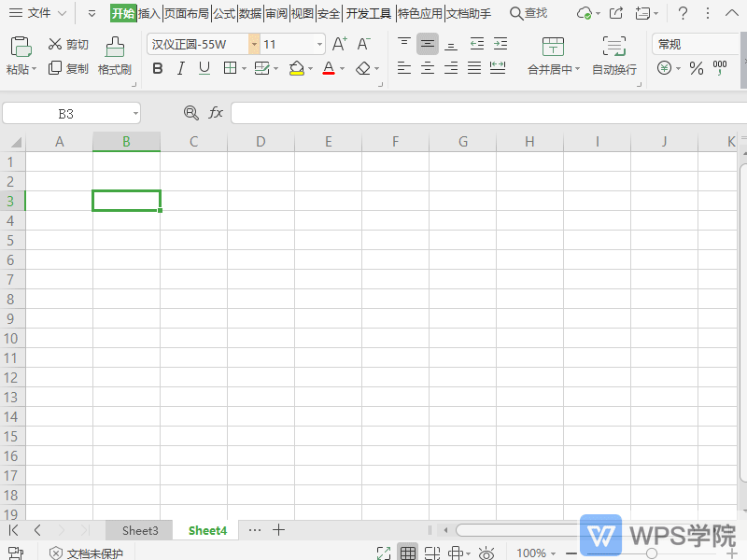Expand font color dropdown arrow
Image resolution: width=747 pixels, height=560 pixels.
(342, 68)
